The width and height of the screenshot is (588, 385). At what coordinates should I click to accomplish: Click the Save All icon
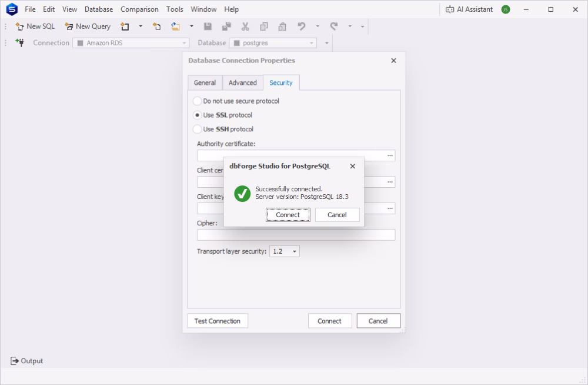pyautogui.click(x=226, y=26)
